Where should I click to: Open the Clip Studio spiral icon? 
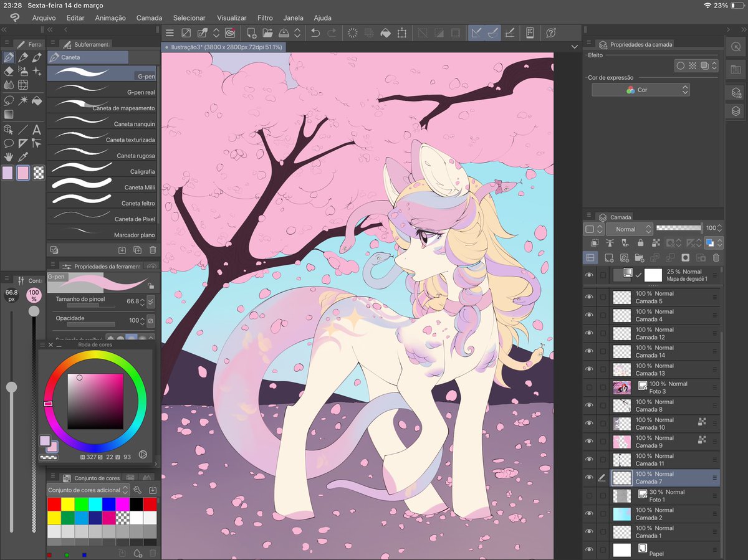[230, 33]
